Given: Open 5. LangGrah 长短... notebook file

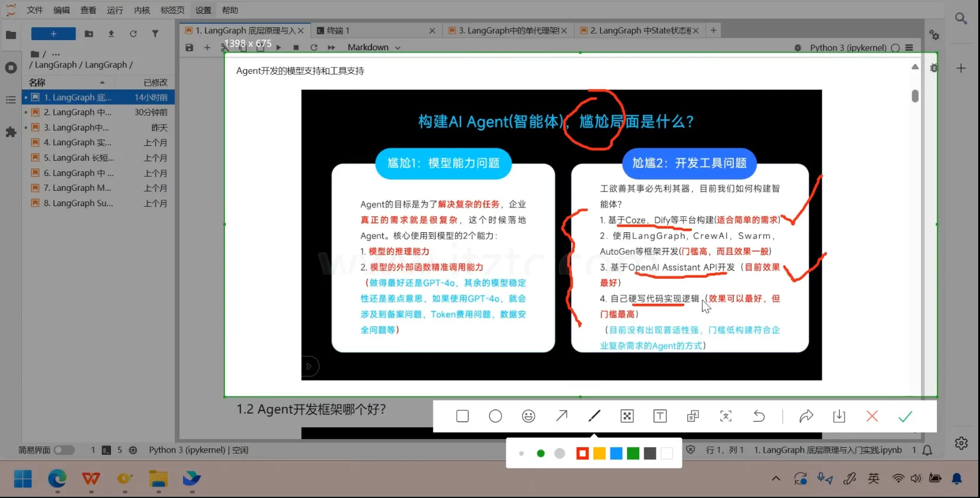Looking at the screenshot, I should (x=99, y=158).
